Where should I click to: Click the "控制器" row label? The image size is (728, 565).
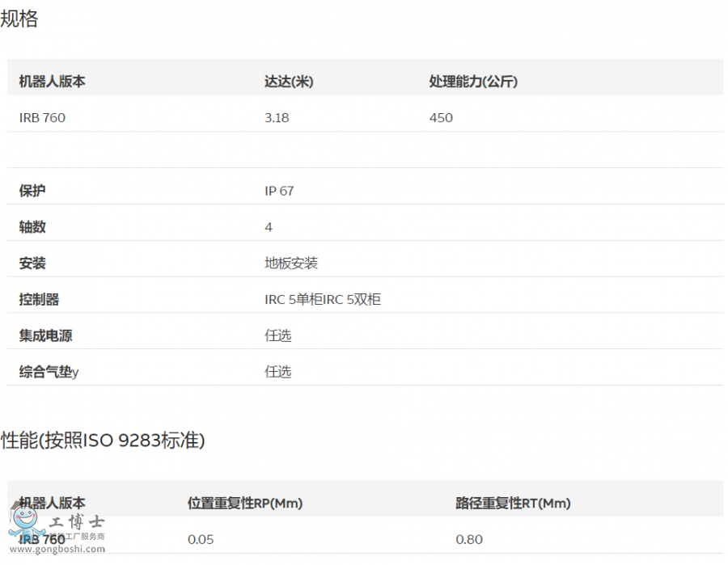click(39, 299)
